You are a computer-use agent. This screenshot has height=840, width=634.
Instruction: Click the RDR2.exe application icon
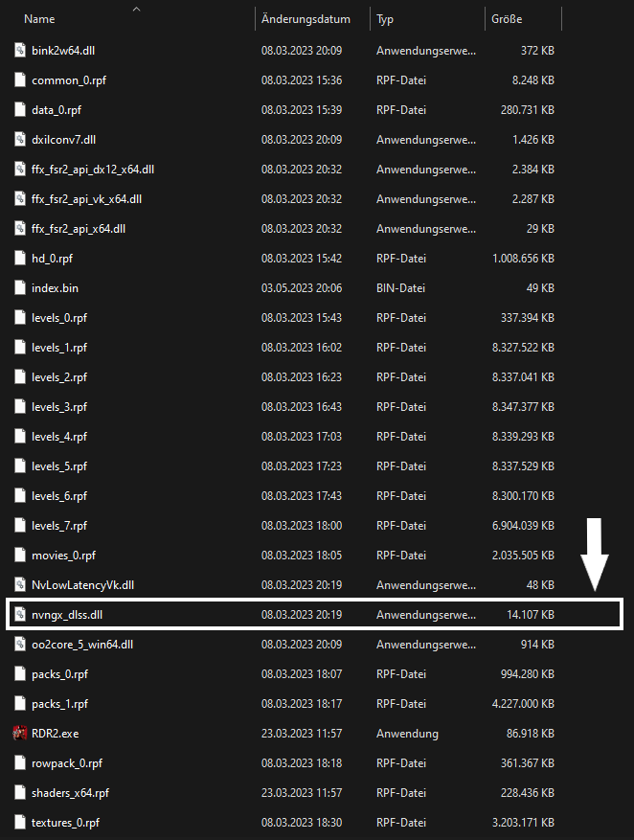pyautogui.click(x=18, y=734)
